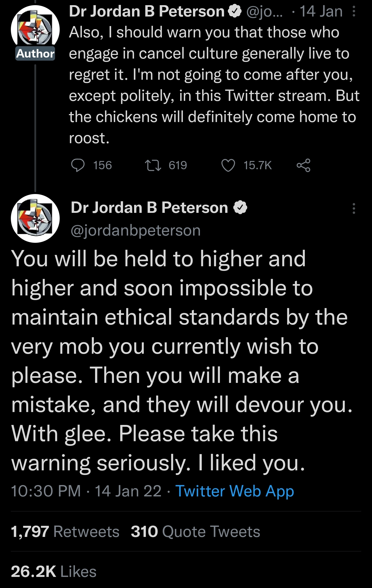Open the @jordanbpeterson handle
The width and height of the screenshot is (372, 588).
(136, 230)
